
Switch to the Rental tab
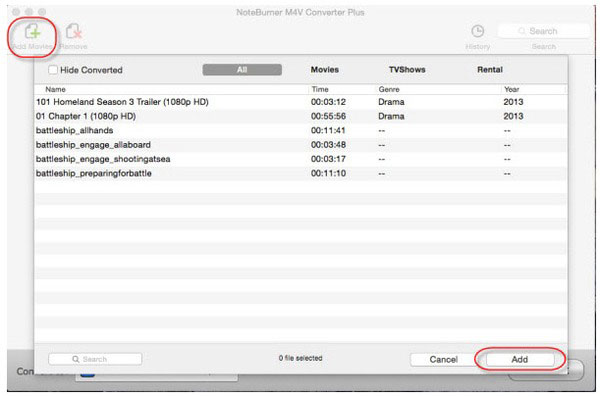(x=490, y=70)
